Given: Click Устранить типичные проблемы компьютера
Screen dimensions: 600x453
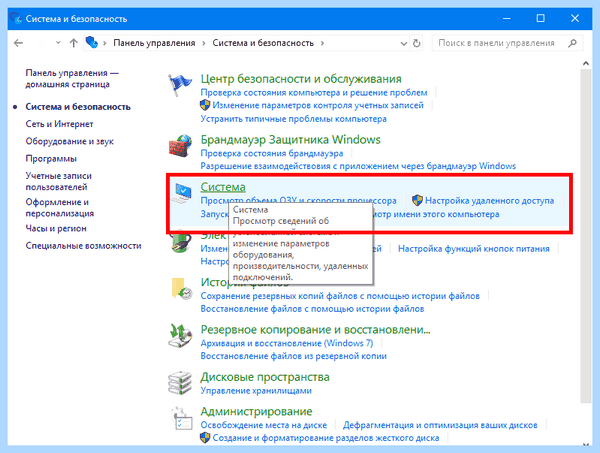Looking at the screenshot, I should click(293, 119).
